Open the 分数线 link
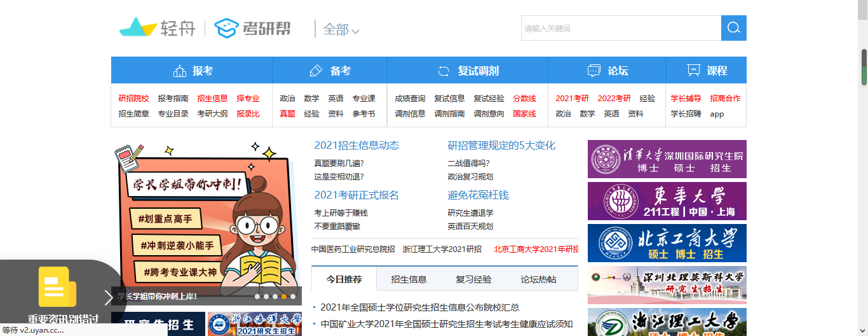868x336 pixels. coord(524,99)
